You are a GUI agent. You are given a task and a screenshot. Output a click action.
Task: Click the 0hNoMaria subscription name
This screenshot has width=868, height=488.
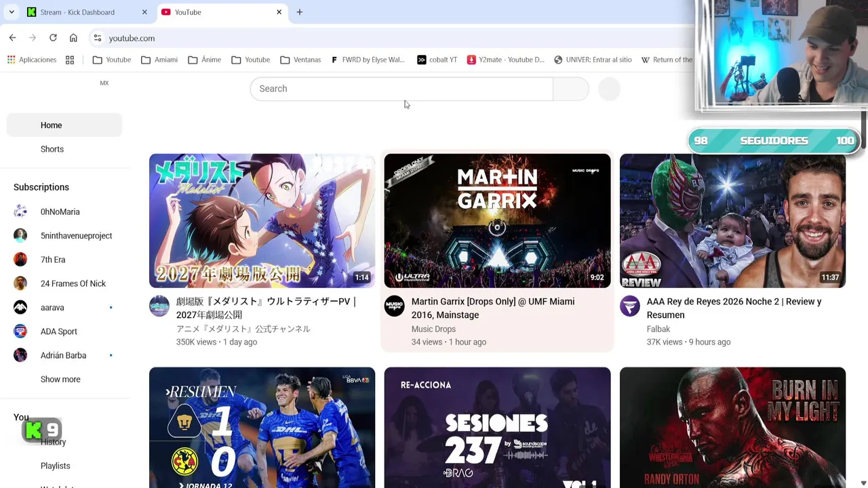(60, 212)
